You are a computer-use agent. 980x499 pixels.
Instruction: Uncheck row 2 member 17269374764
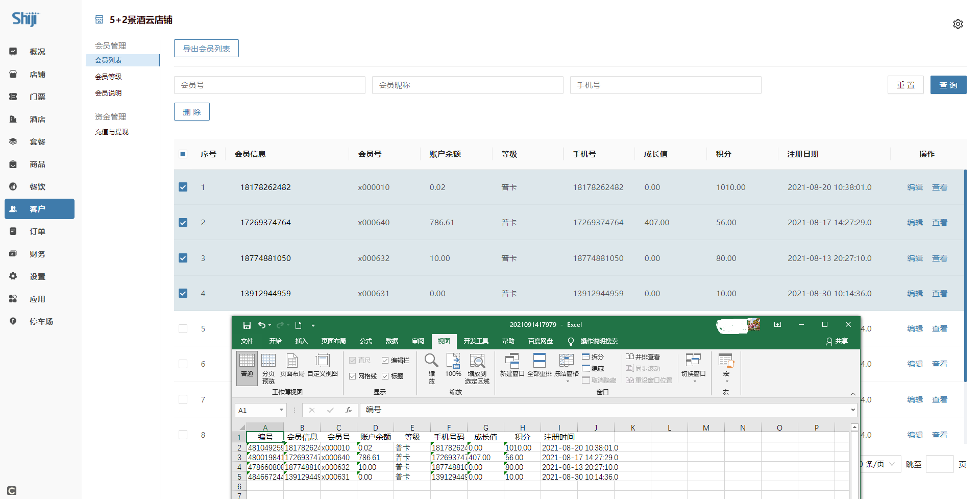(x=183, y=222)
